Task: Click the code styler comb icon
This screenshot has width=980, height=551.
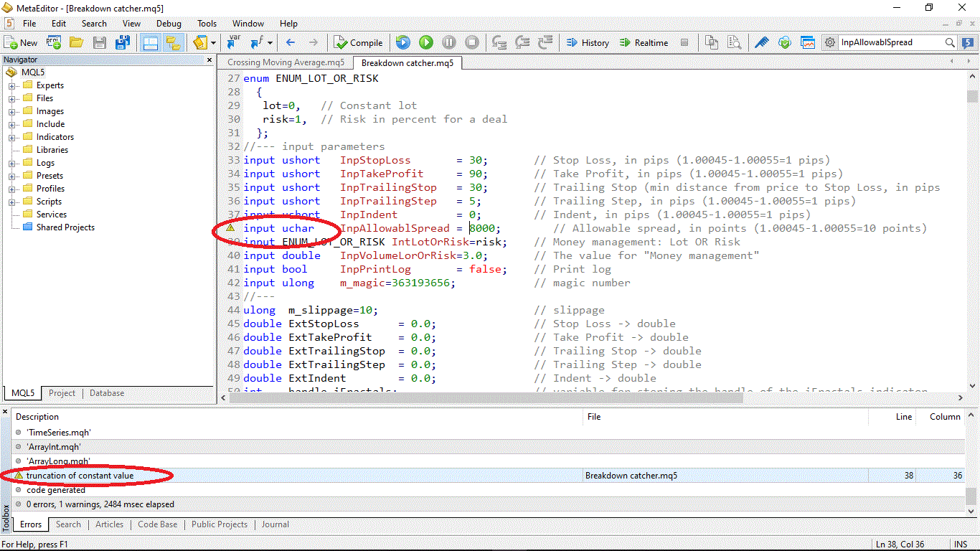Action: coord(762,43)
